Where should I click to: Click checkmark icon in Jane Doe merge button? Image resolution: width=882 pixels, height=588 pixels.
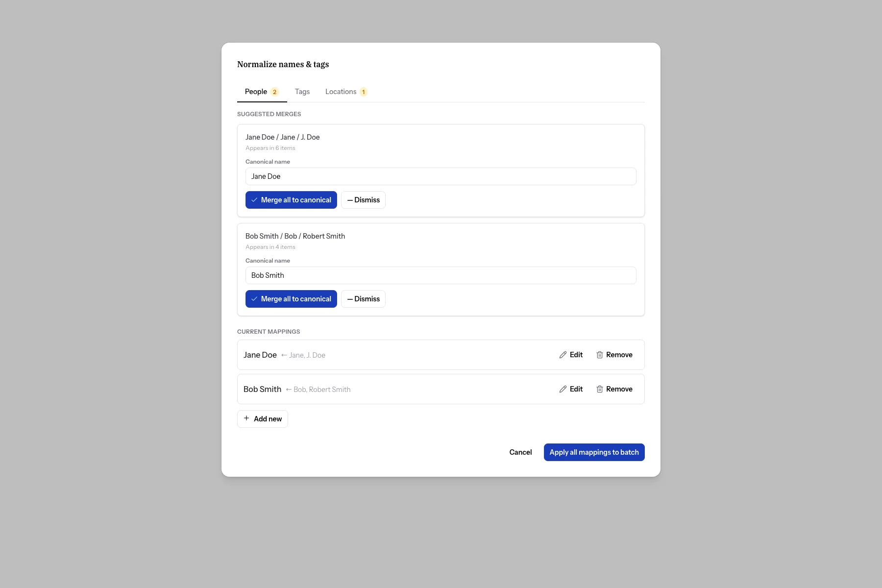pyautogui.click(x=254, y=200)
